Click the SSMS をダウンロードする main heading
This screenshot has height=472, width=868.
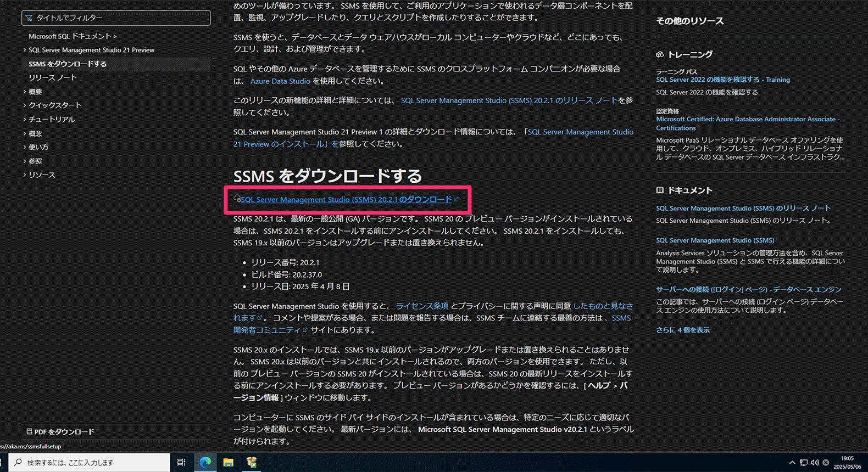(328, 176)
